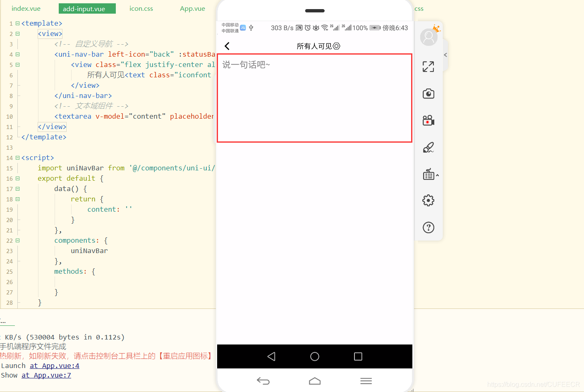Open the settings gear in side toolbar
584x392 pixels.
(x=428, y=201)
